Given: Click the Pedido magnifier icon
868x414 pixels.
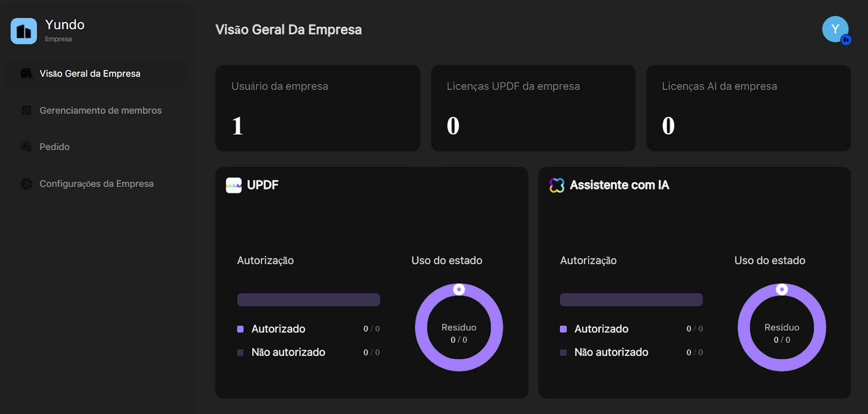Looking at the screenshot, I should click(25, 146).
